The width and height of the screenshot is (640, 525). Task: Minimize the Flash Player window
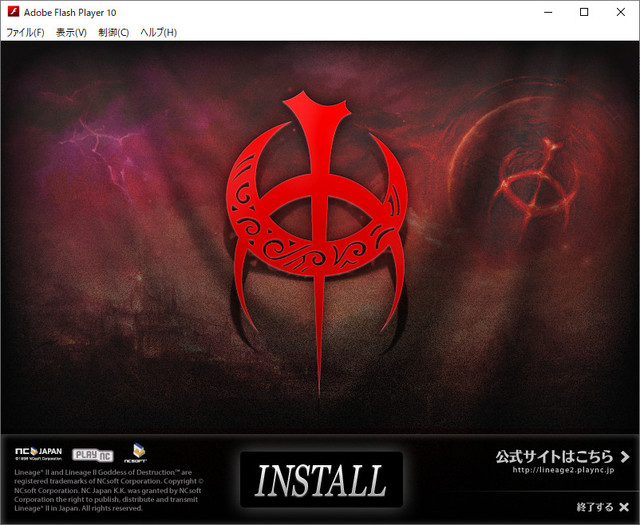[548, 12]
